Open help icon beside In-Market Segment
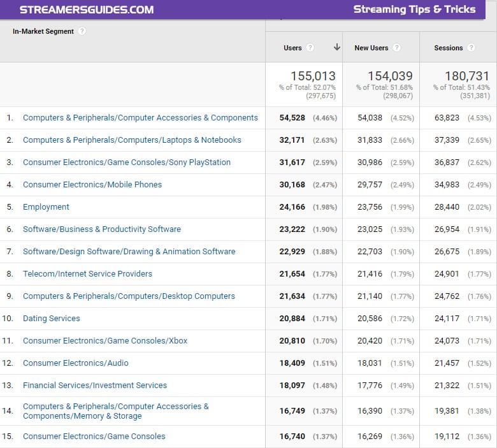This screenshot has width=497, height=448. click(82, 31)
